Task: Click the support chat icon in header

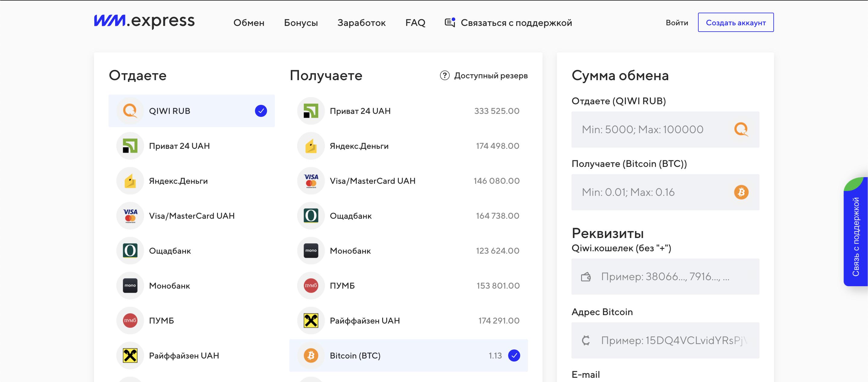Action: pos(450,23)
